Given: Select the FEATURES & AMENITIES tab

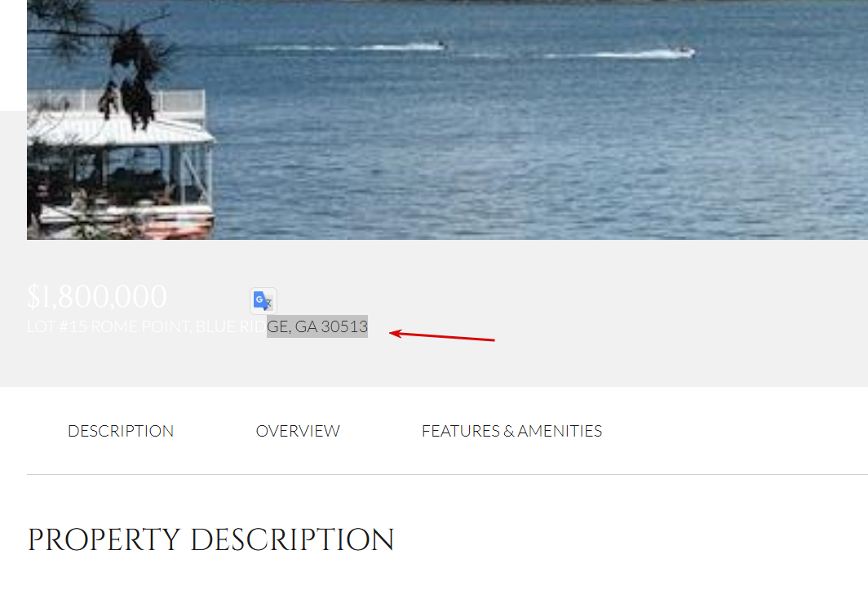Looking at the screenshot, I should coord(512,431).
